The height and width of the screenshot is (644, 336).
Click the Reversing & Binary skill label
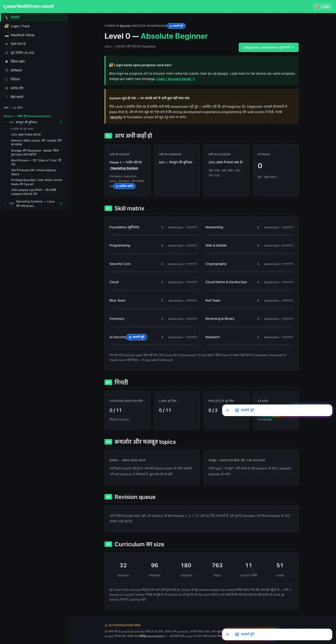(220, 319)
